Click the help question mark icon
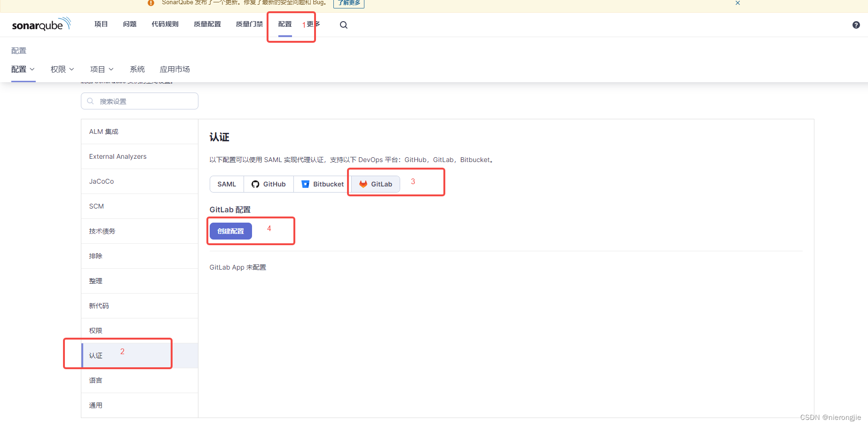This screenshot has height=426, width=868. coord(855,24)
